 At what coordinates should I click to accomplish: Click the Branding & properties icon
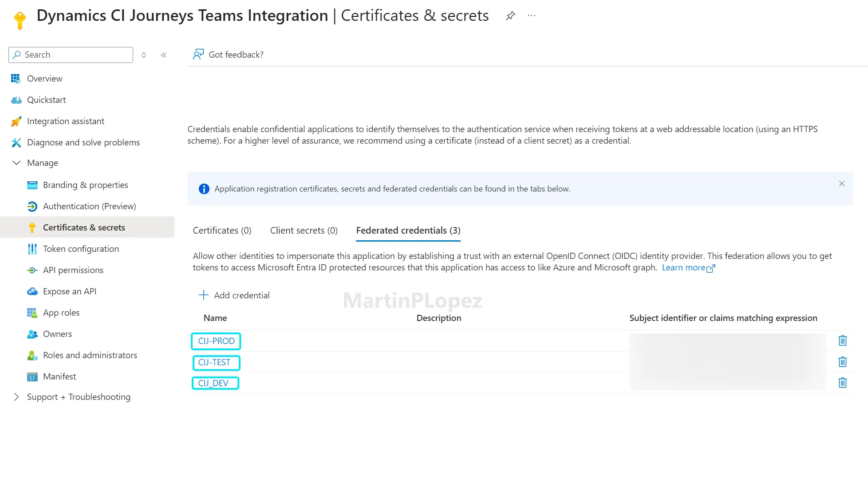click(32, 185)
